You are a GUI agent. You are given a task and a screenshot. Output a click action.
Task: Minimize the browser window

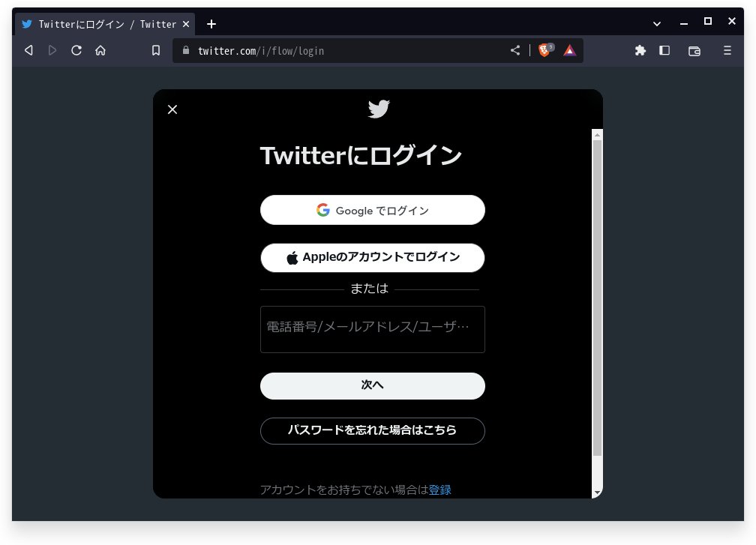tap(684, 22)
